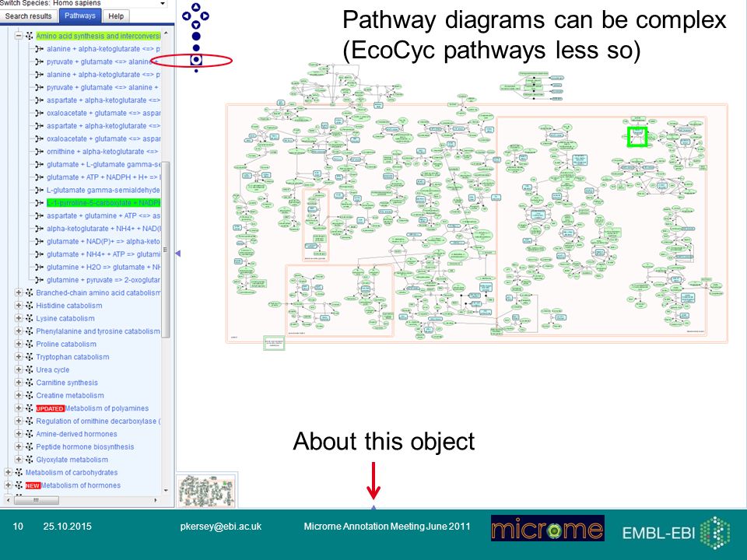This screenshot has width=747, height=560.
Task: Click scroll-right arrow of tree horizontal scrollbar
Action: [x=156, y=500]
